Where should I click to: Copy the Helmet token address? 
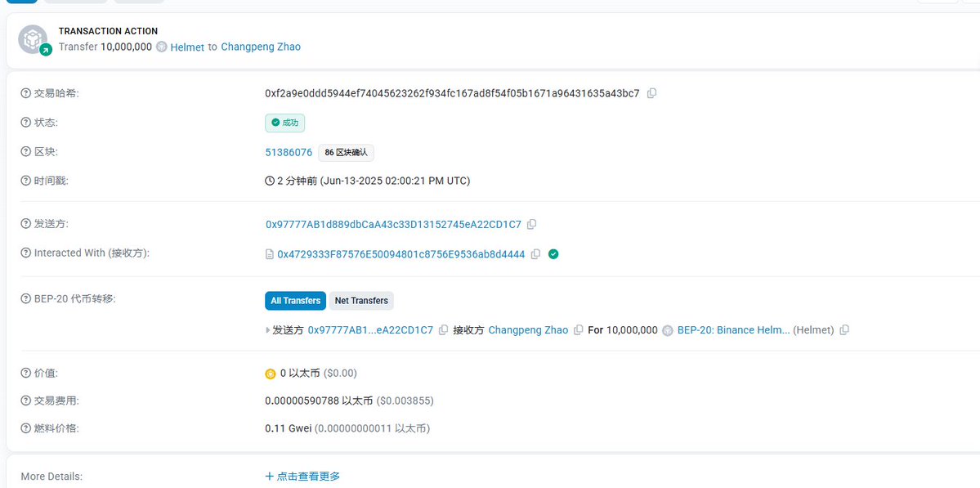tap(844, 330)
